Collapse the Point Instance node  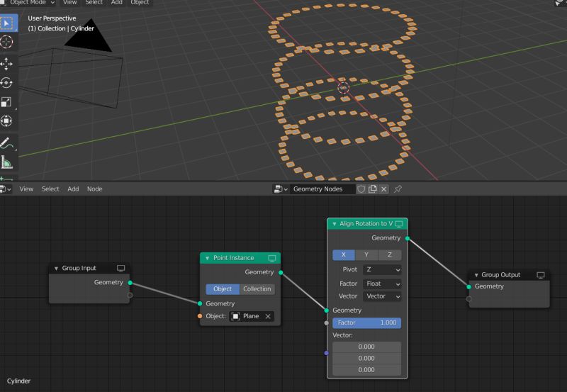point(207,258)
